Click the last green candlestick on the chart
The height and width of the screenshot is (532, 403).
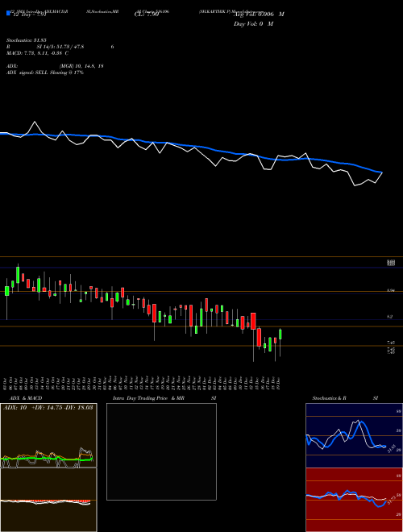pyautogui.click(x=280, y=335)
